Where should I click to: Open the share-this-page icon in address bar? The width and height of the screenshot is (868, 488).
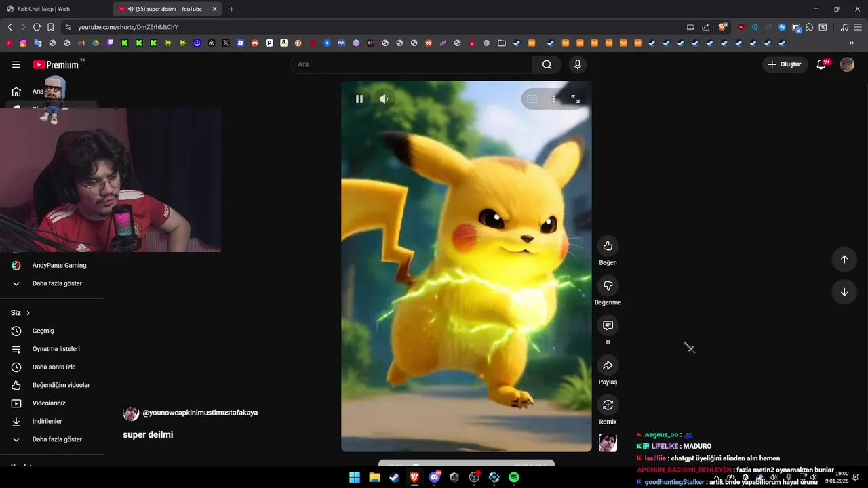(705, 27)
